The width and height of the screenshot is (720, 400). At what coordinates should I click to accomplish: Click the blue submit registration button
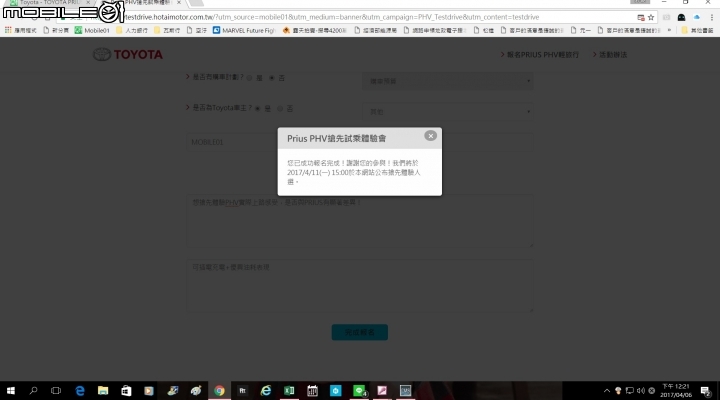tap(360, 332)
